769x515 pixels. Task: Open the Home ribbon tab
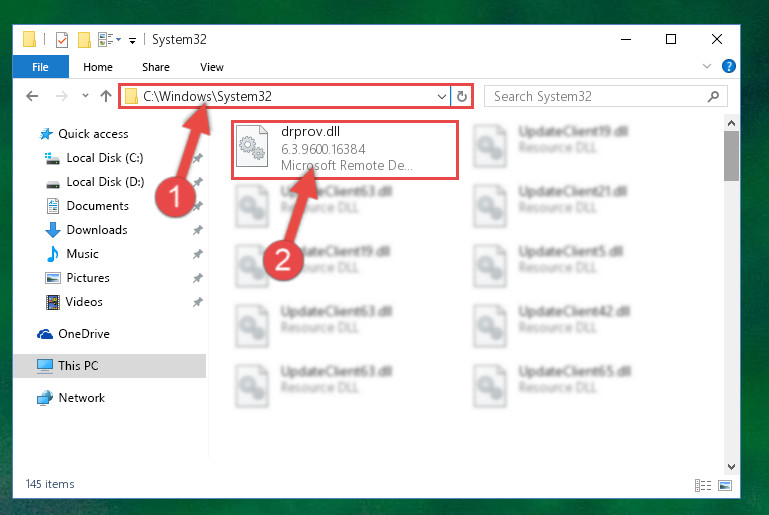click(x=98, y=67)
